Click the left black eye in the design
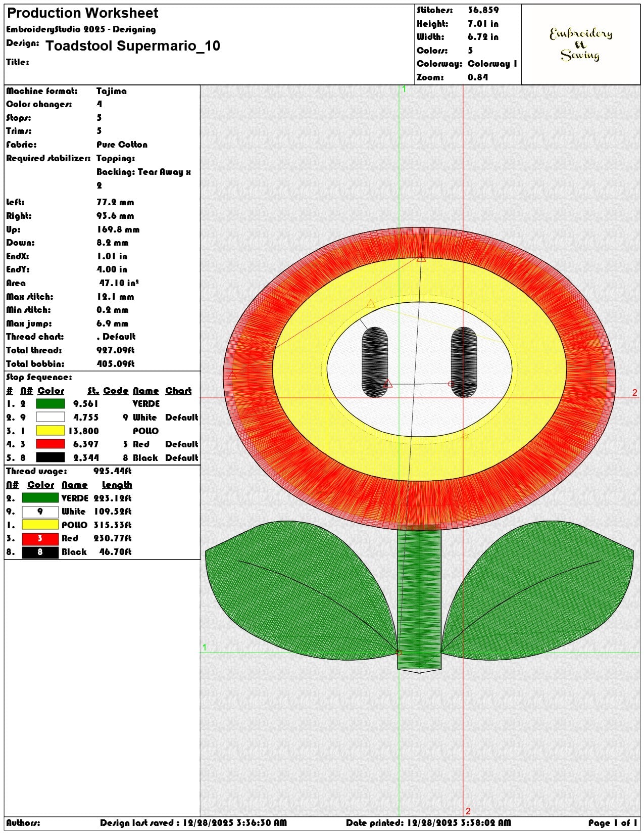 point(375,362)
